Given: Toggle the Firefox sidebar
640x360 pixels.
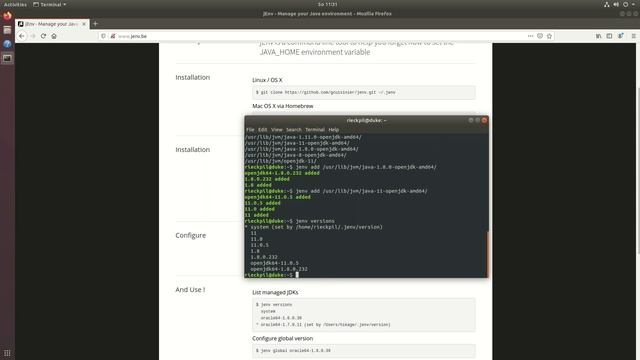Looking at the screenshot, I should 609,36.
